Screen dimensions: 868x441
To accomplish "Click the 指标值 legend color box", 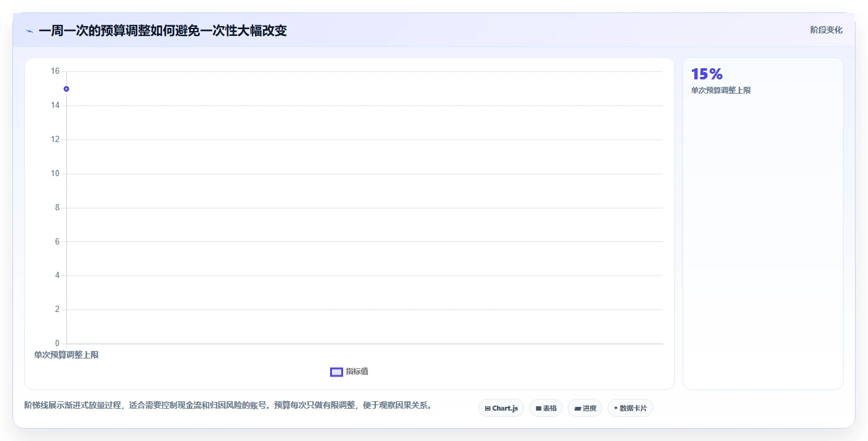I will [336, 372].
